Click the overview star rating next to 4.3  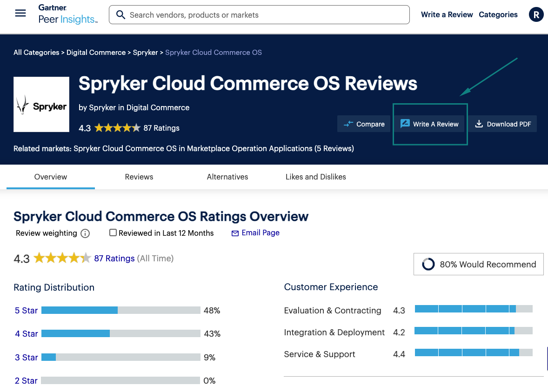click(62, 258)
